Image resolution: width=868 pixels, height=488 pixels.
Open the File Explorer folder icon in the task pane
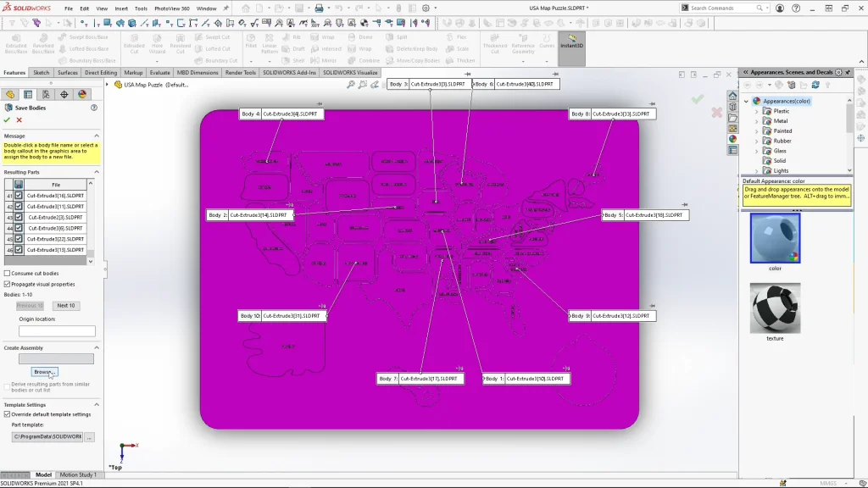pyautogui.click(x=732, y=118)
